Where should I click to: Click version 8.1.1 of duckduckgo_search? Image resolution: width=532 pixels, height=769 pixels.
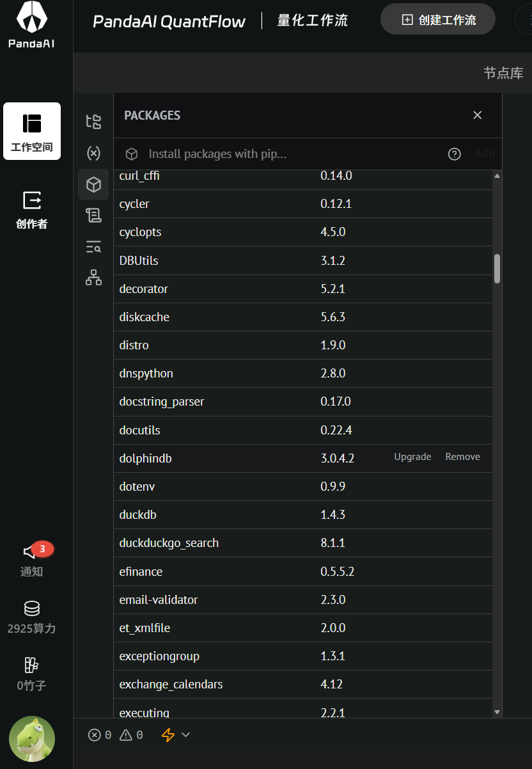pos(332,543)
